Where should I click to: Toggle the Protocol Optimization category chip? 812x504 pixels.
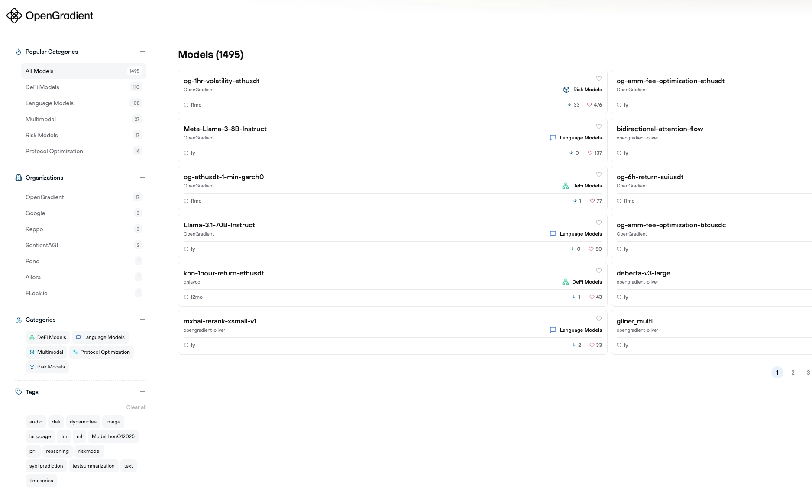tap(101, 352)
